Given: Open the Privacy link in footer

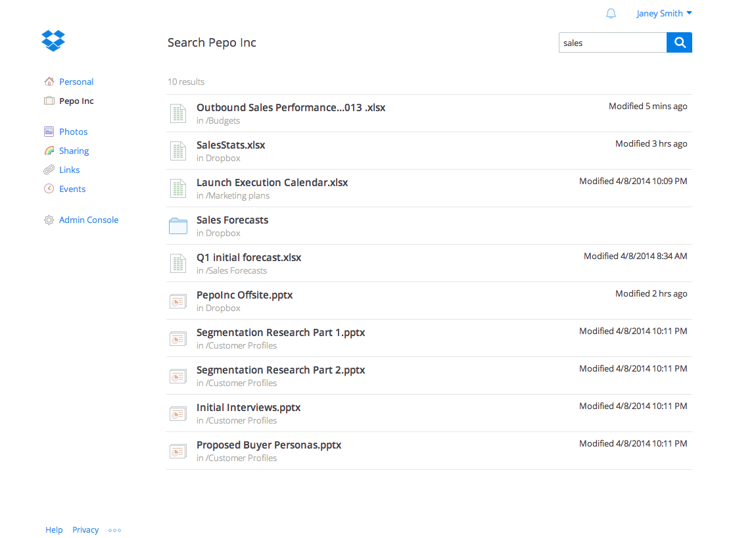Looking at the screenshot, I should (x=85, y=530).
